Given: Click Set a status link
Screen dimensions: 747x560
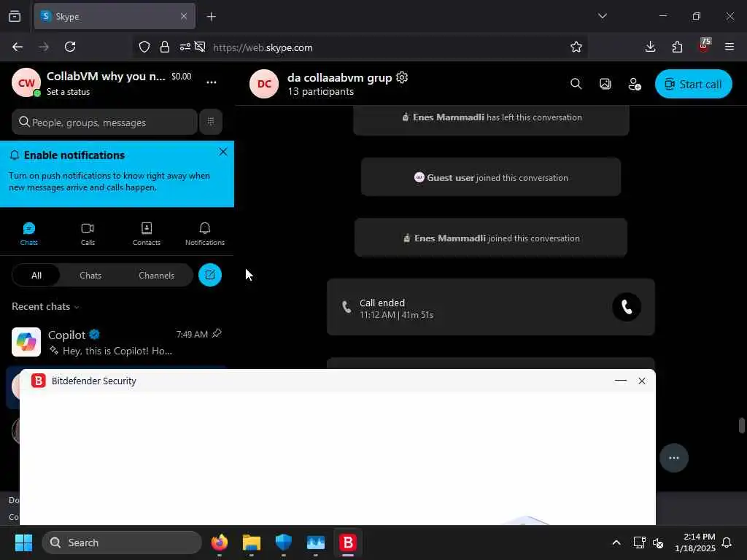Looking at the screenshot, I should 68,92.
